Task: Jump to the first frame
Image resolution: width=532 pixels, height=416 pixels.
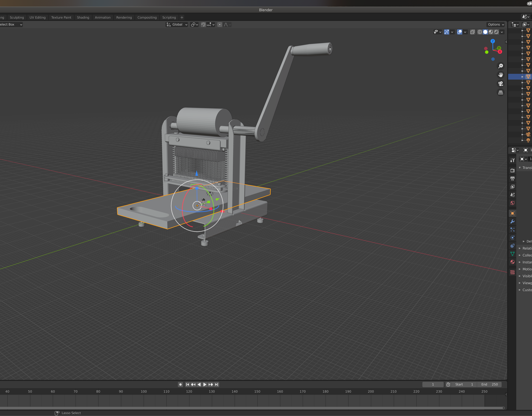Action: [187, 384]
